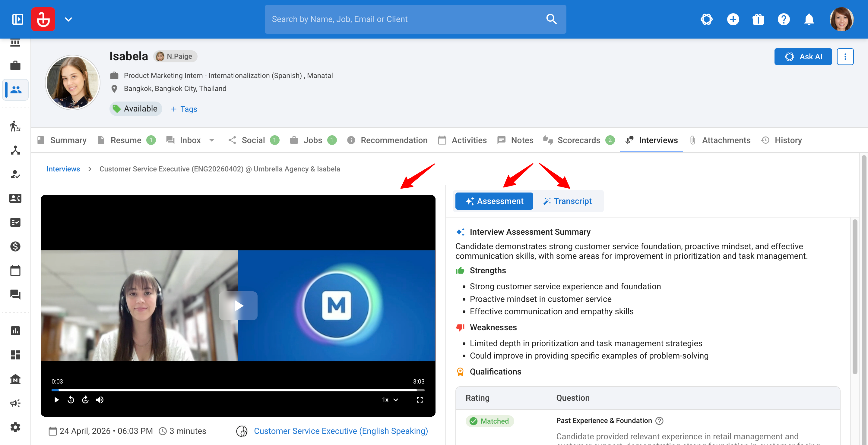Screen dimensions: 868x445
Task: Switch to the Summary tab
Action: [62, 140]
